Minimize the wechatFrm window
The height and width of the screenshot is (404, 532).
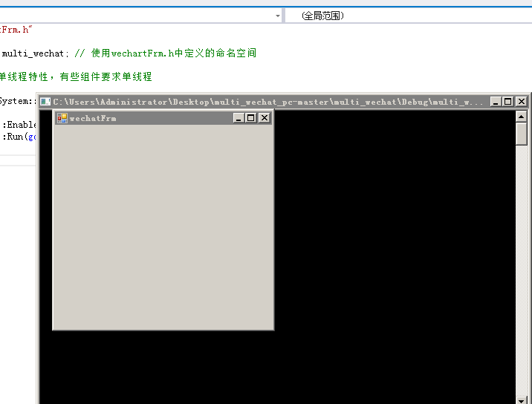click(x=239, y=117)
